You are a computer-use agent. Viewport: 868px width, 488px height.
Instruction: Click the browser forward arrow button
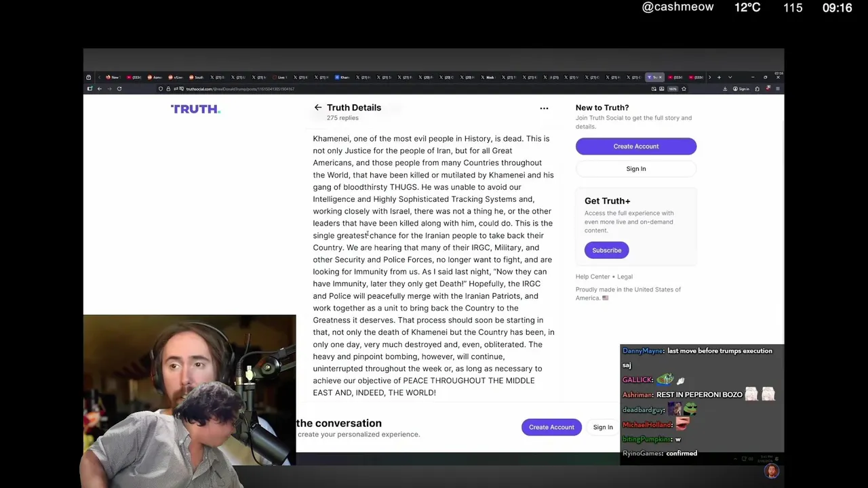point(109,89)
